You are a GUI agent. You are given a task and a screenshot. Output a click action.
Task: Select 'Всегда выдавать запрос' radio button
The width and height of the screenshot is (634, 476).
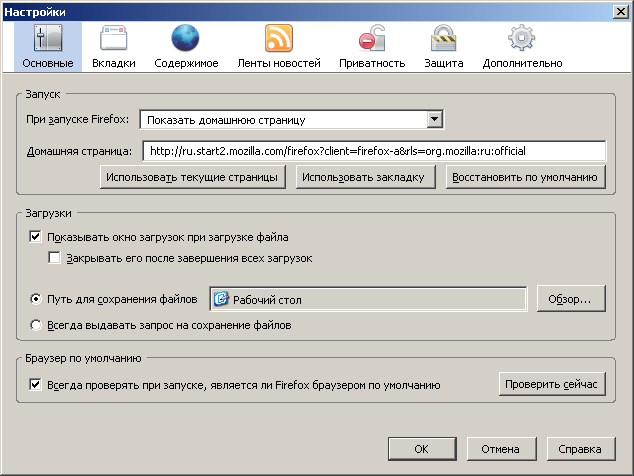(36, 325)
